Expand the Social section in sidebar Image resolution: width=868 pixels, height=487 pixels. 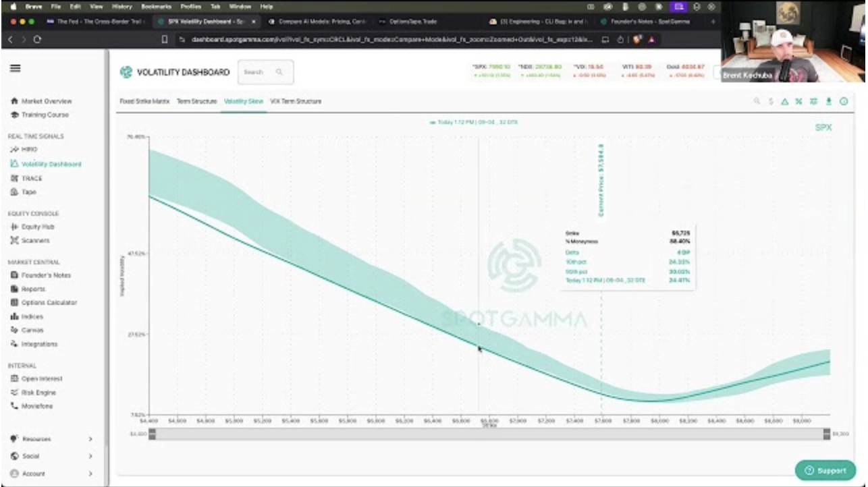pyautogui.click(x=51, y=457)
